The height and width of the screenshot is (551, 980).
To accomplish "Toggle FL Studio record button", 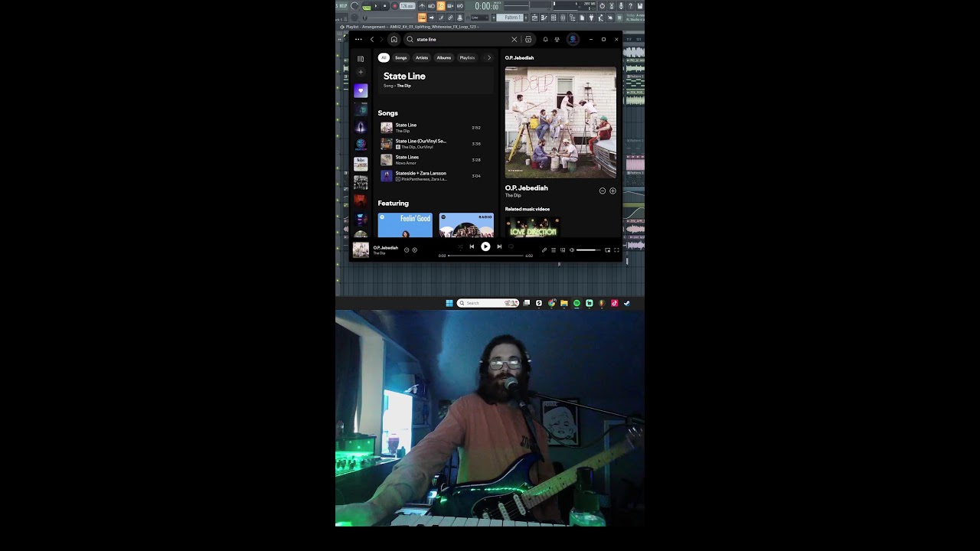I will (395, 5).
